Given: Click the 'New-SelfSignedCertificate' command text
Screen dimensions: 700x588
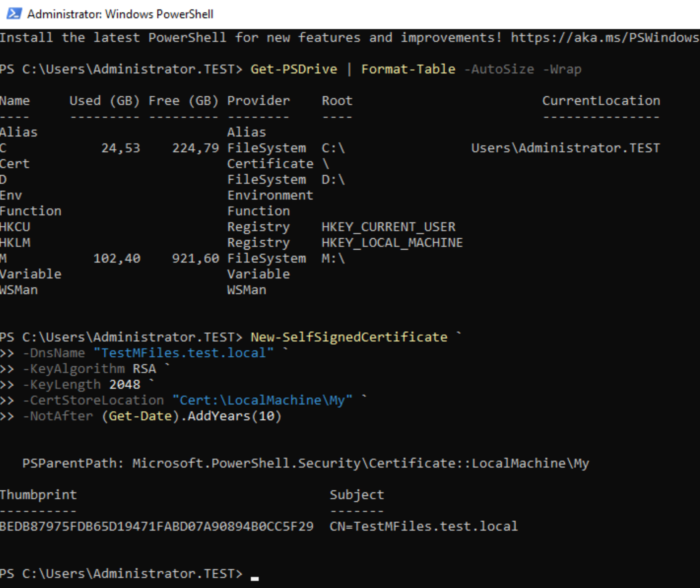Looking at the screenshot, I should [349, 337].
